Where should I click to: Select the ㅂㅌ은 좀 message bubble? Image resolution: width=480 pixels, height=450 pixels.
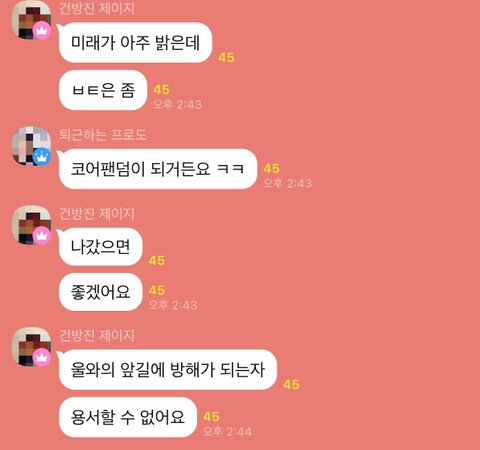[x=103, y=90]
